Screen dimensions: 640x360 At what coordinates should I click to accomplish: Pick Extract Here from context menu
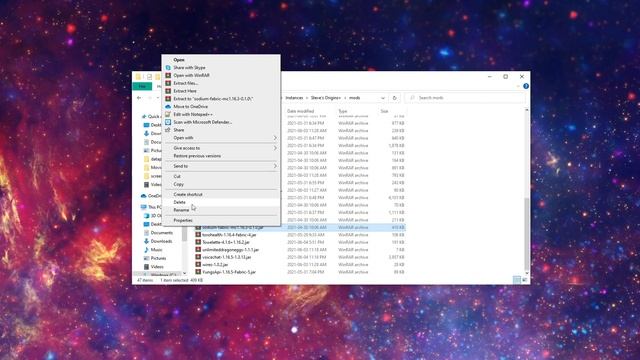coord(184,91)
